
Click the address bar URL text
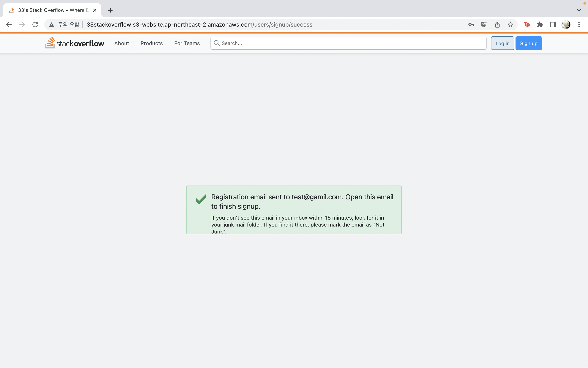point(199,25)
